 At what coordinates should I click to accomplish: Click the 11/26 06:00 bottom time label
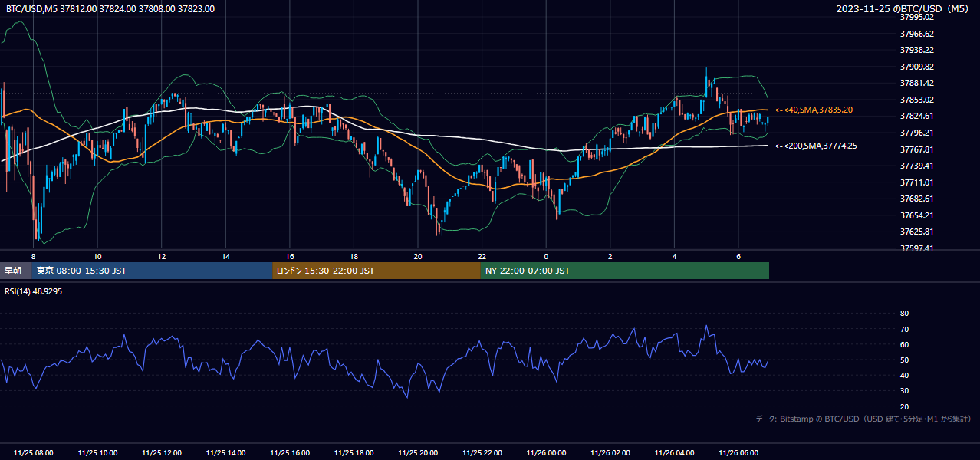pos(738,453)
